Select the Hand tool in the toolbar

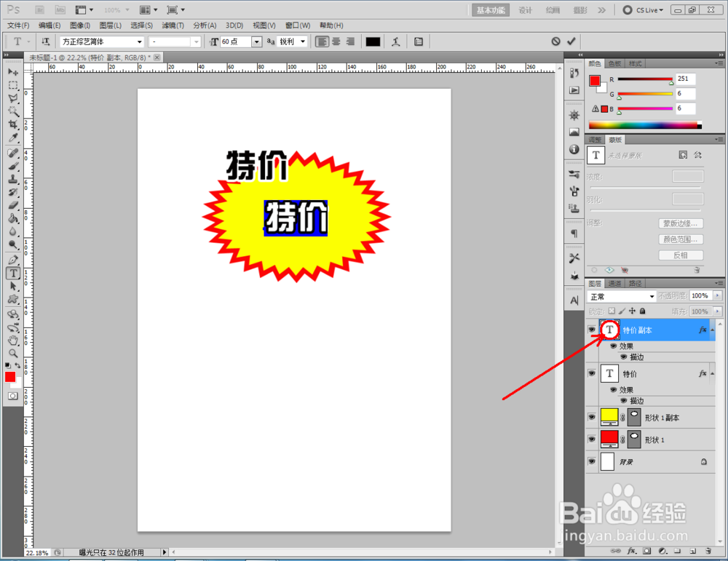pyautogui.click(x=12, y=340)
